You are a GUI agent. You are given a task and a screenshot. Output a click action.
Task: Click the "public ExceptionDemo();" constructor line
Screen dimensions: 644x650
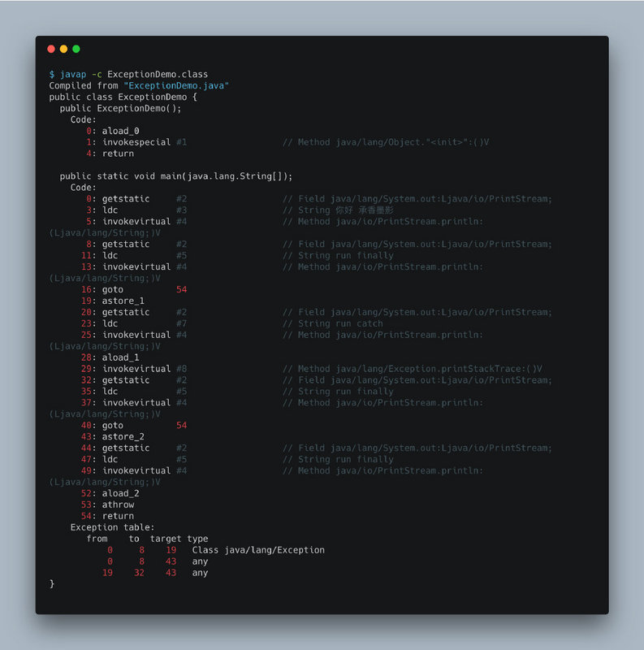pyautogui.click(x=120, y=108)
